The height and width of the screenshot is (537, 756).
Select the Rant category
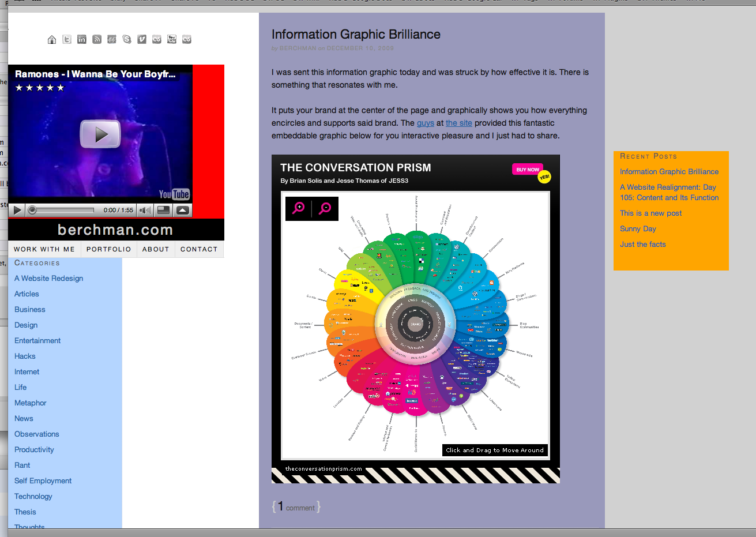(22, 465)
